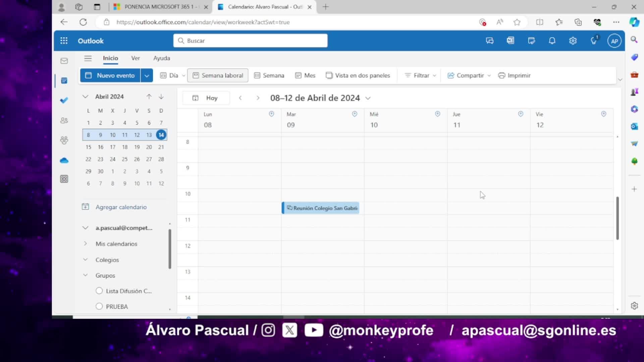This screenshot has height=362, width=644.
Task: Select the Lista Difusión calendar radio button
Action: tap(99, 291)
